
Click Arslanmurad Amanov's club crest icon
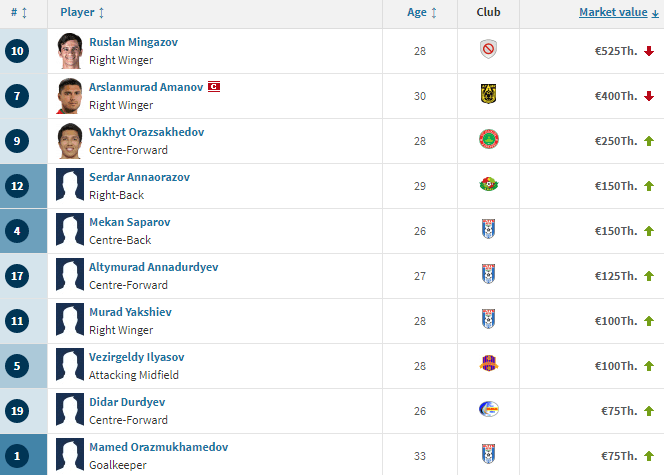pyautogui.click(x=488, y=95)
